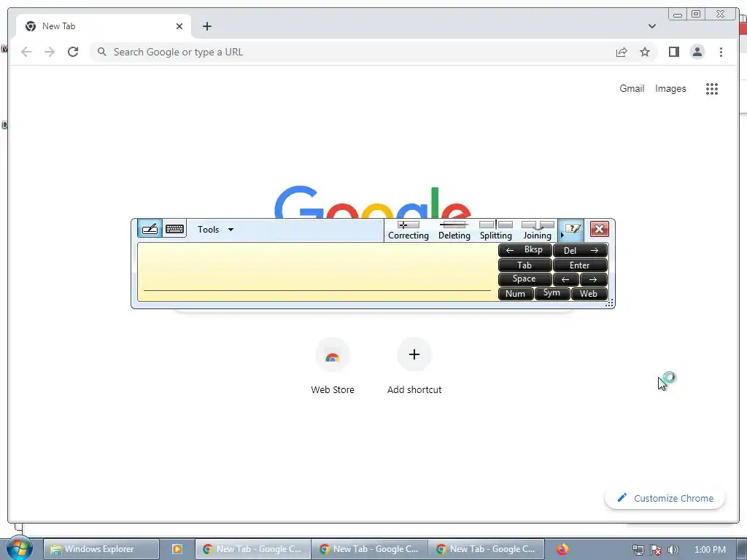This screenshot has width=747, height=560.
Task: Grab the input panel resize grip
Action: (x=609, y=303)
